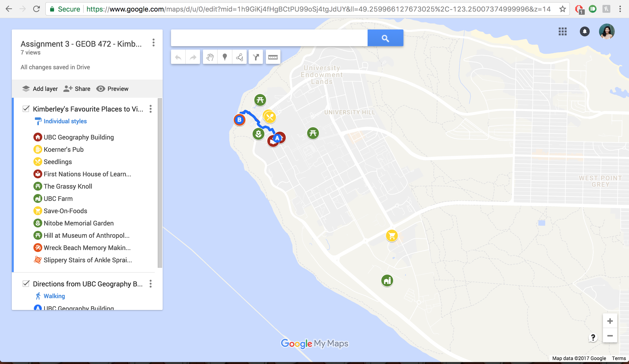Open the help question mark
Image resolution: width=629 pixels, height=364 pixels.
[x=593, y=337]
